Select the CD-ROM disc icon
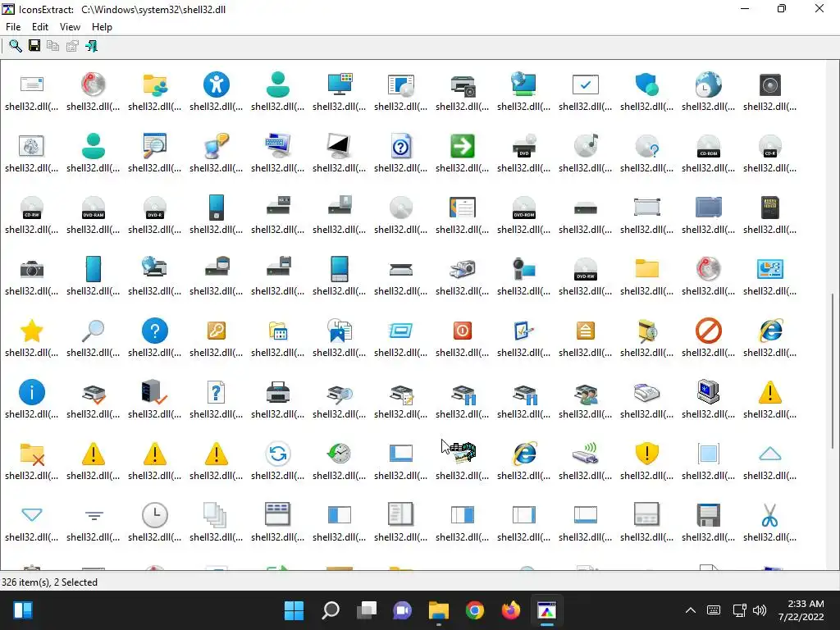Image resolution: width=840 pixels, height=630 pixels. click(x=708, y=146)
